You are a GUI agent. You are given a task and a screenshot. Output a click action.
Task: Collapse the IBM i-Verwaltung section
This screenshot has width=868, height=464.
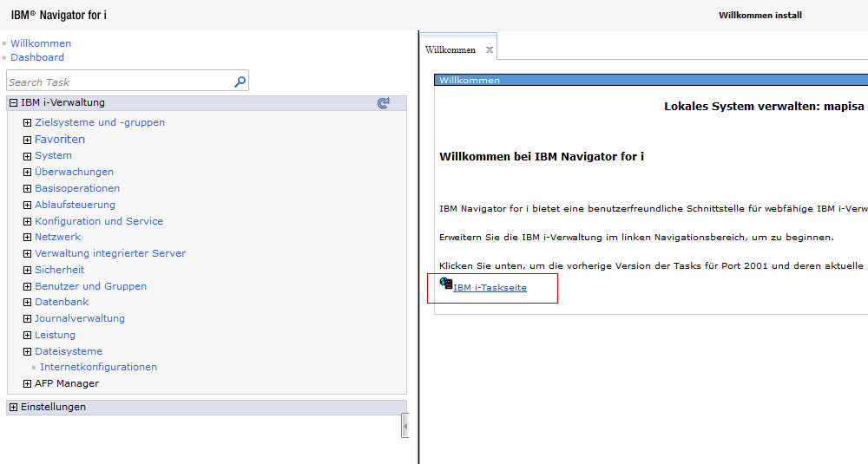[13, 103]
